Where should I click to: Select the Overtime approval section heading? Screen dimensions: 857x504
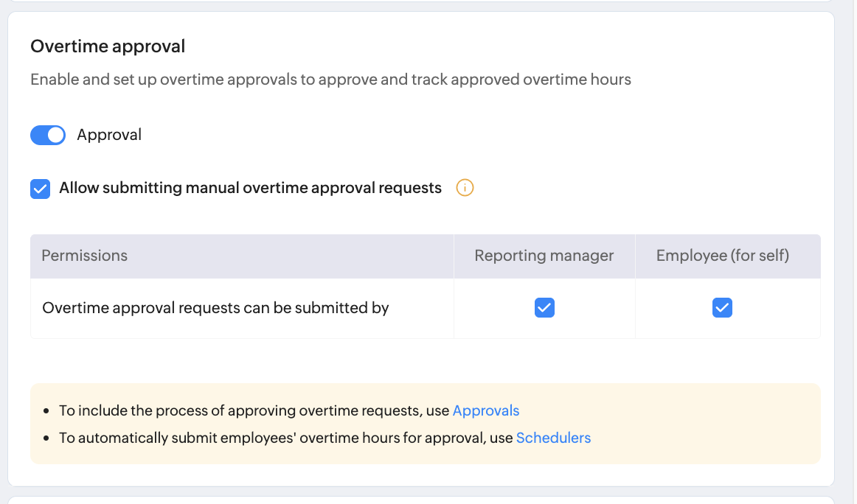point(108,46)
